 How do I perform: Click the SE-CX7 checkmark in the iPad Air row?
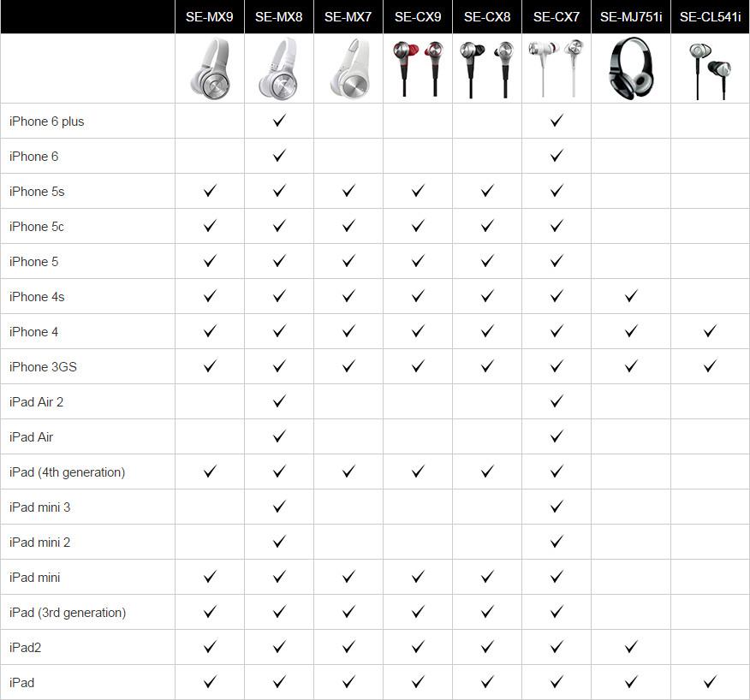pyautogui.click(x=557, y=436)
